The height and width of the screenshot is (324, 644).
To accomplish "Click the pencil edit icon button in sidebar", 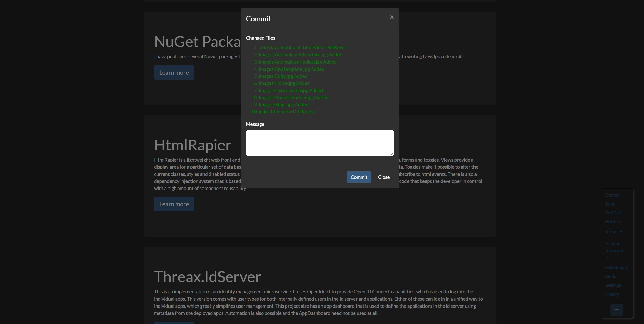I will [616, 310].
